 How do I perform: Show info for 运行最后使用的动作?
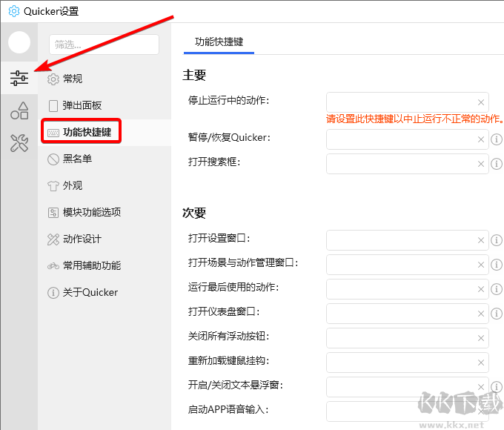497,289
